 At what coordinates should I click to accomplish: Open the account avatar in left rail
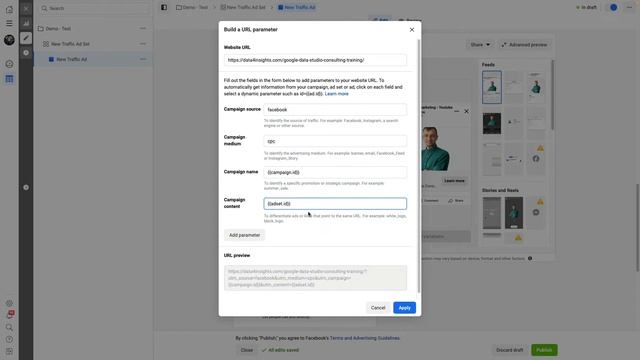coord(9,40)
